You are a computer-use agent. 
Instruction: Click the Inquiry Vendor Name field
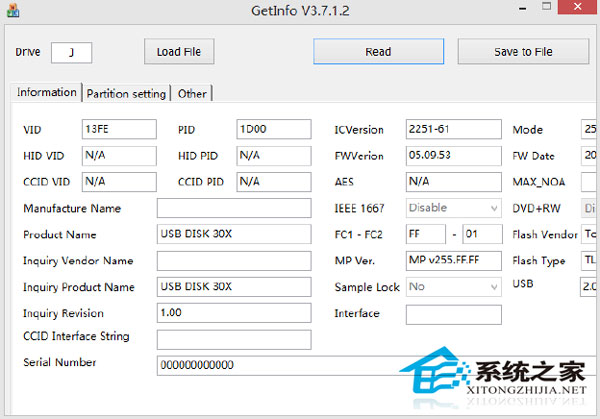234,261
